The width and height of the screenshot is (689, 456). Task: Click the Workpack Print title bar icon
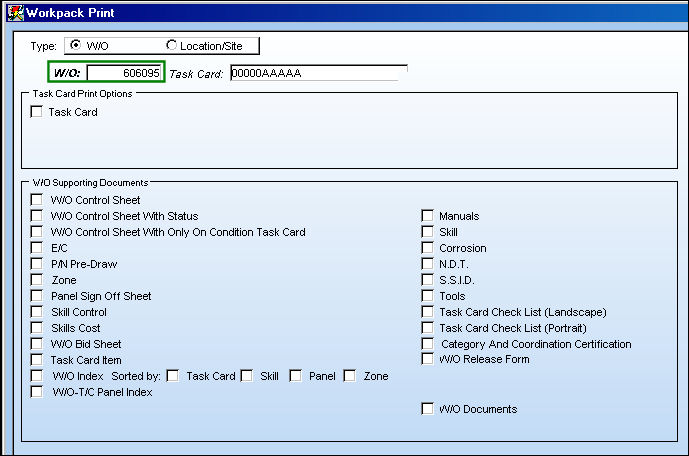click(x=15, y=13)
